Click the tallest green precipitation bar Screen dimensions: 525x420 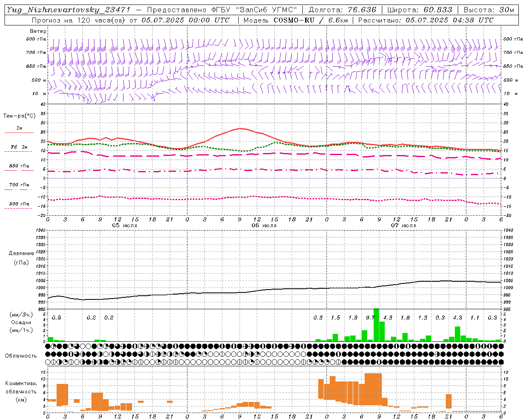(x=376, y=325)
